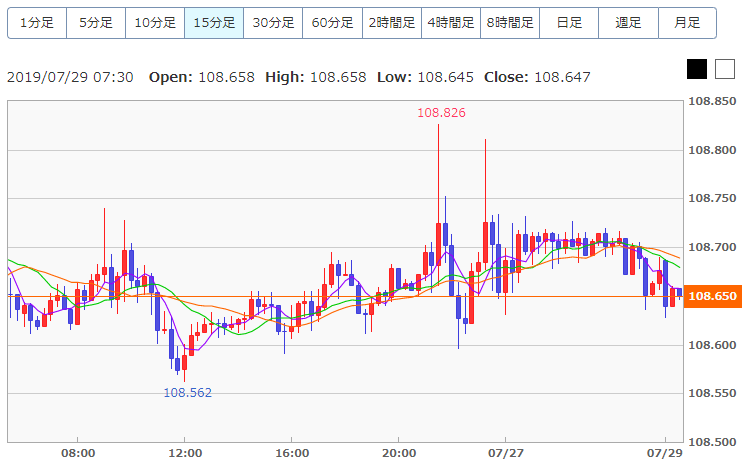This screenshot has width=747, height=467.
Task: Click the tallest red candle wick under 108.826
Action: click(438, 173)
